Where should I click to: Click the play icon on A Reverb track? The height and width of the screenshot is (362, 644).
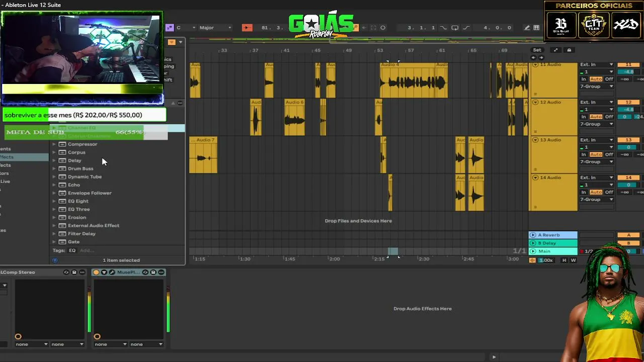click(533, 235)
